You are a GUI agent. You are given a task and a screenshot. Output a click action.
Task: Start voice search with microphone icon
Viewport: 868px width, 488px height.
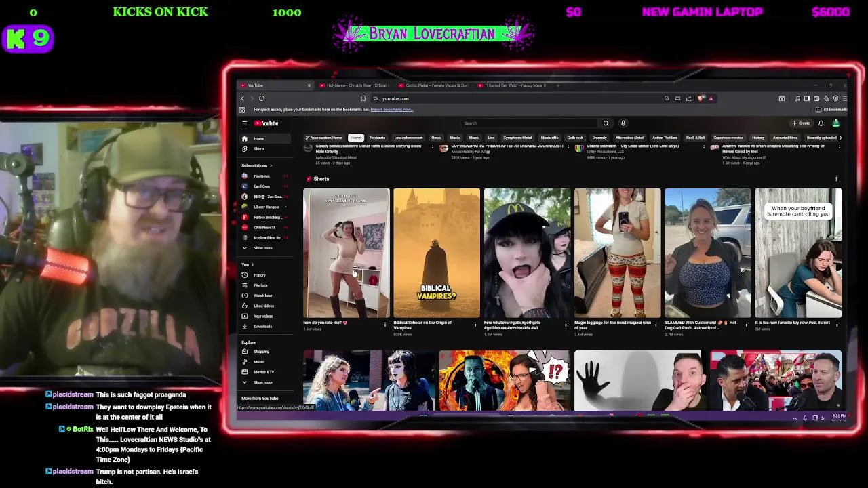tap(623, 123)
